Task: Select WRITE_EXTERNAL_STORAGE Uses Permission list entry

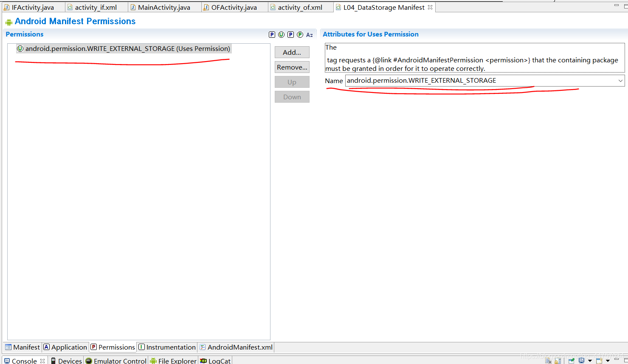Action: 124,48
